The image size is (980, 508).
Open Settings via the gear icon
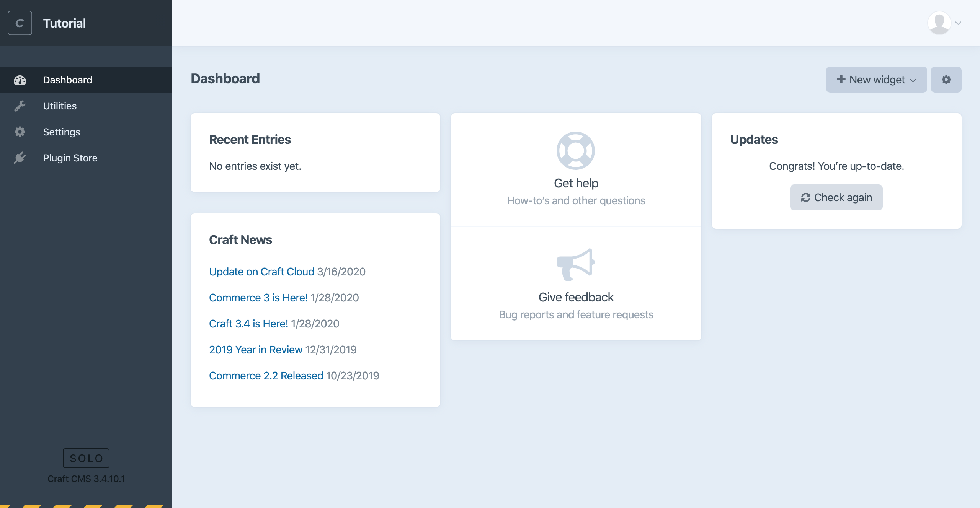20,132
